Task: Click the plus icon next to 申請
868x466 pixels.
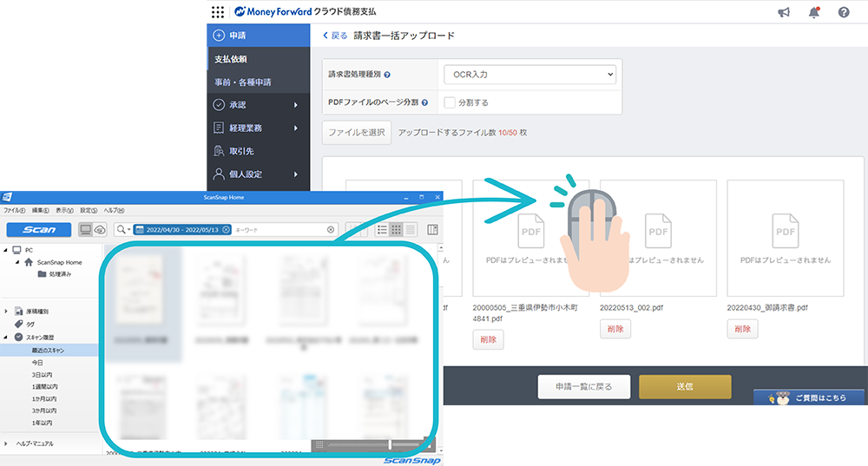Action: [219, 36]
